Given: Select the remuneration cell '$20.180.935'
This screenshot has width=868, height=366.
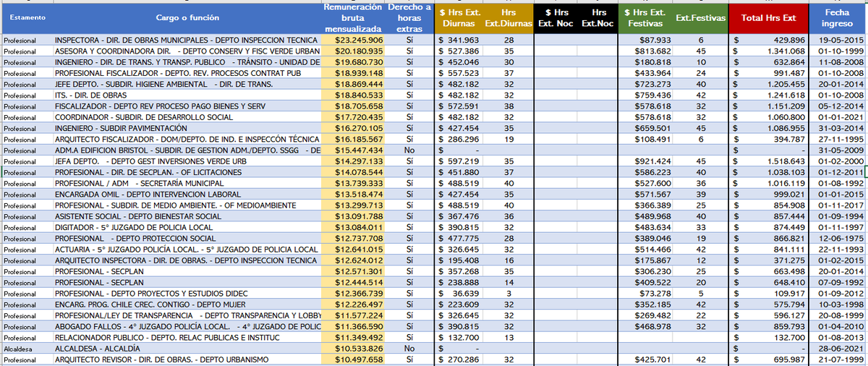Looking at the screenshot, I should coord(352,51).
